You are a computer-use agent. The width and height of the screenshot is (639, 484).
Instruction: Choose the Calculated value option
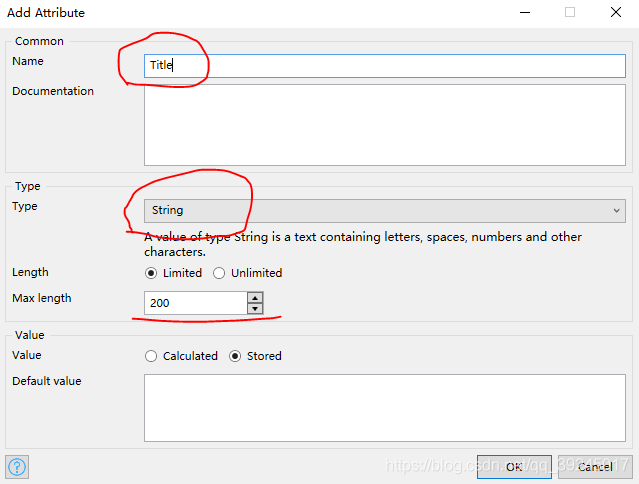pos(152,356)
